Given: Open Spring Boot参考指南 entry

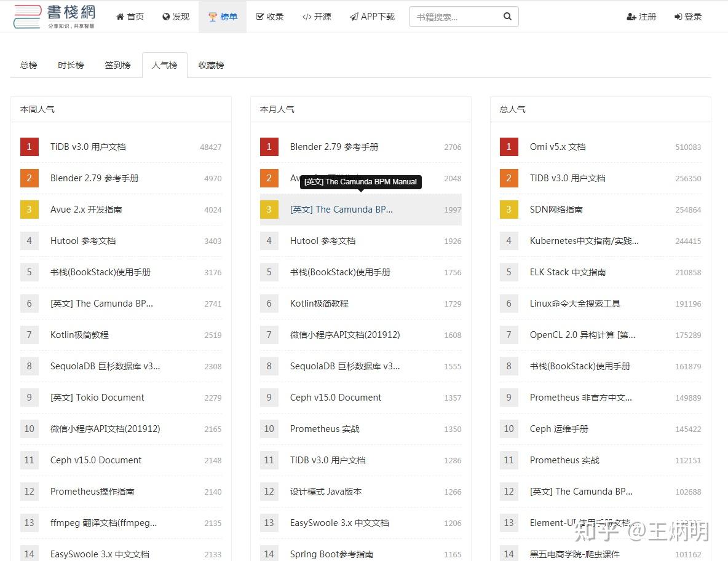Looking at the screenshot, I should [331, 554].
